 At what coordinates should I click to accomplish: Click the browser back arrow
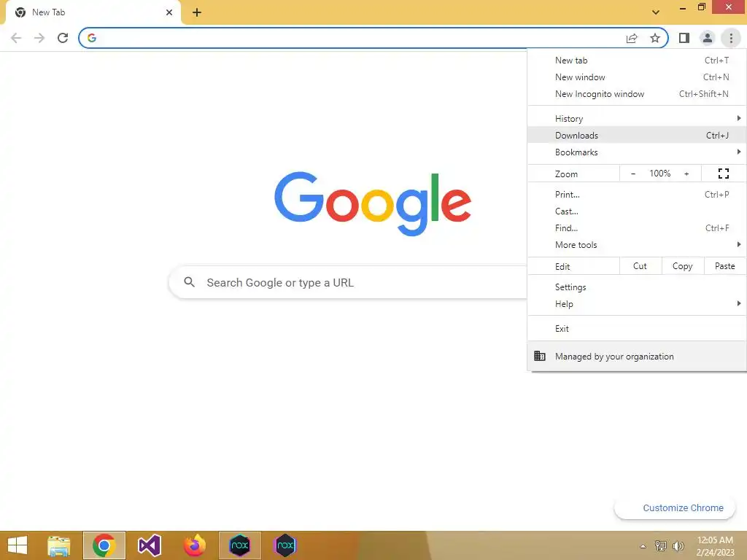coord(16,38)
